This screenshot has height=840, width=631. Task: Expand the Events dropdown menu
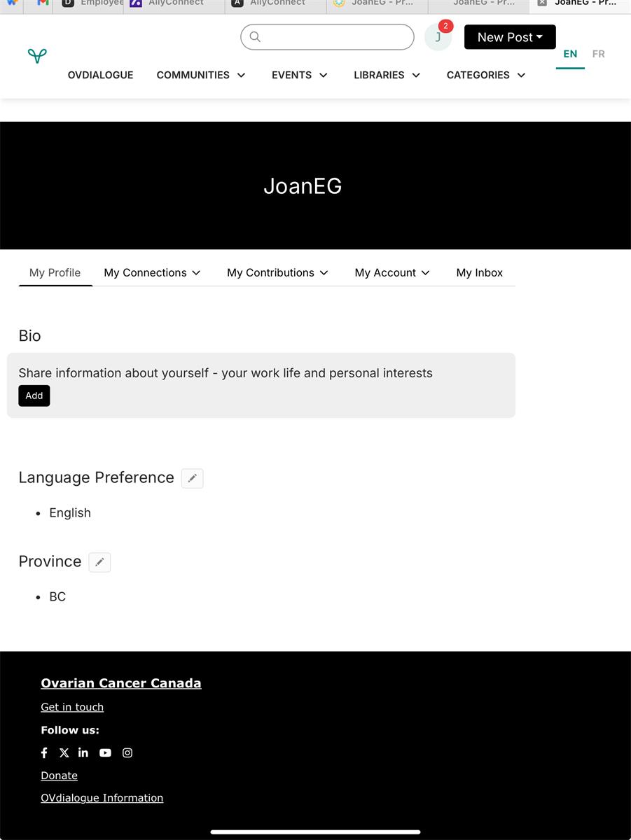300,75
